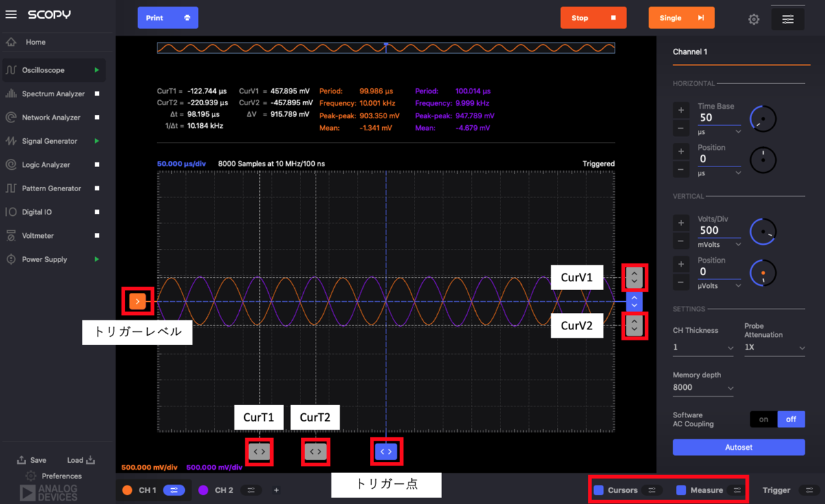Click the Power Supply sidebar icon
Viewport: 825px width, 504px height.
(11, 259)
